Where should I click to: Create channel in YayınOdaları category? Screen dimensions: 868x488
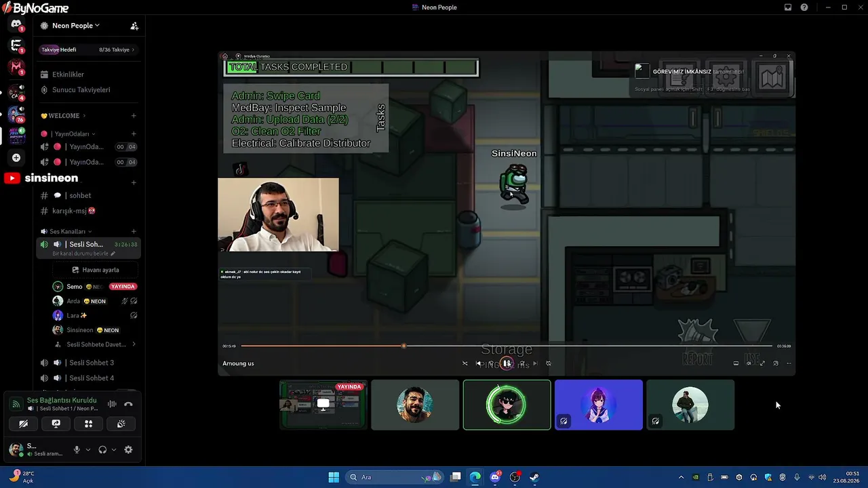click(134, 134)
